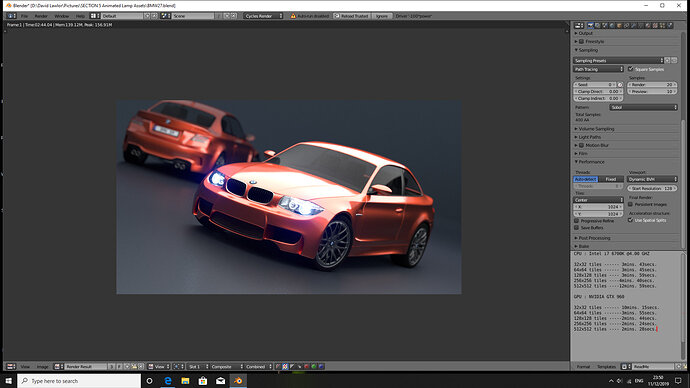Click the text editor Format menu
690x388 pixels.
[x=584, y=366]
